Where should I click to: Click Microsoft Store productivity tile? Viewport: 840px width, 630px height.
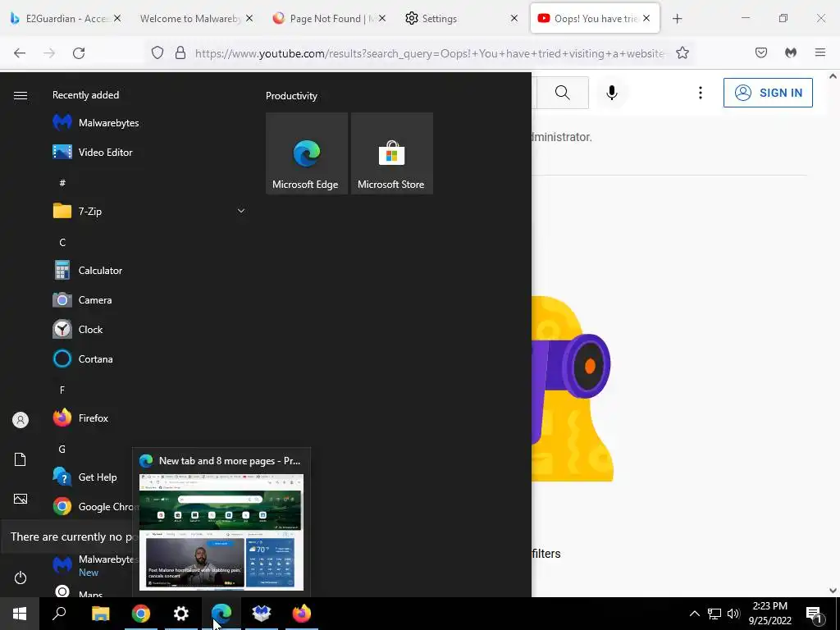pos(391,153)
